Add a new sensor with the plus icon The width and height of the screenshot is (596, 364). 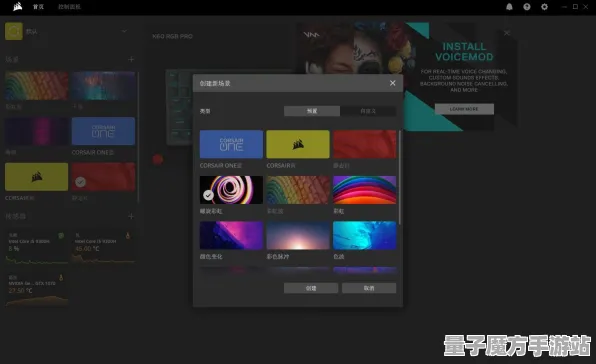coord(131,216)
